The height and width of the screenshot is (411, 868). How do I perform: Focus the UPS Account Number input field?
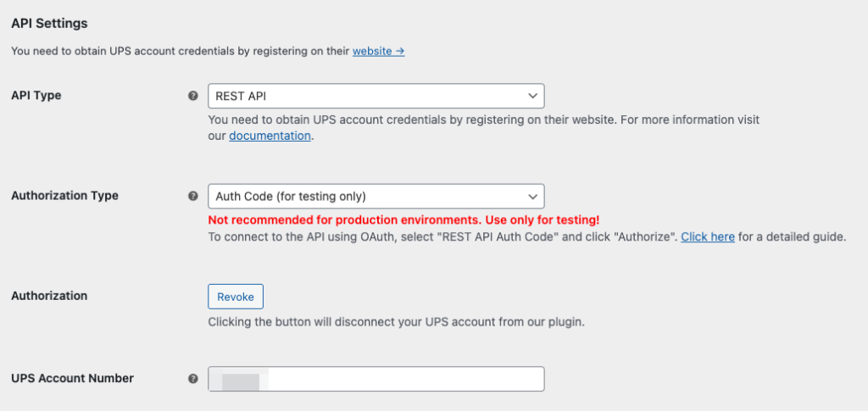coord(376,379)
